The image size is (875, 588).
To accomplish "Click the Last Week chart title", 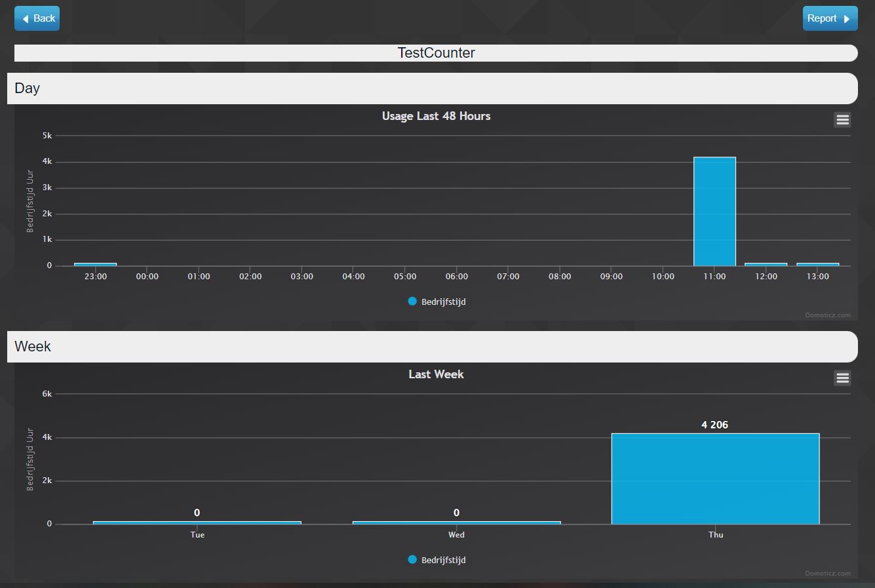I will pyautogui.click(x=437, y=374).
